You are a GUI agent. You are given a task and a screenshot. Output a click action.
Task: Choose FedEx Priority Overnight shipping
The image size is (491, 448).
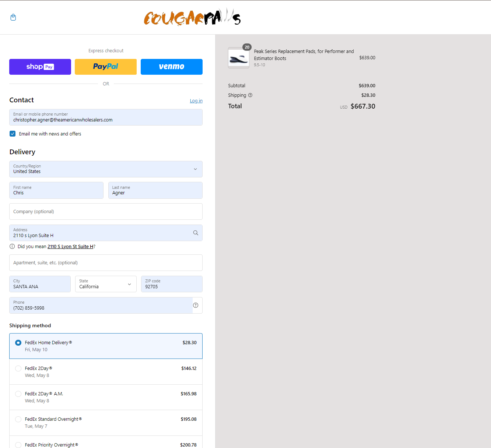pyautogui.click(x=106, y=442)
